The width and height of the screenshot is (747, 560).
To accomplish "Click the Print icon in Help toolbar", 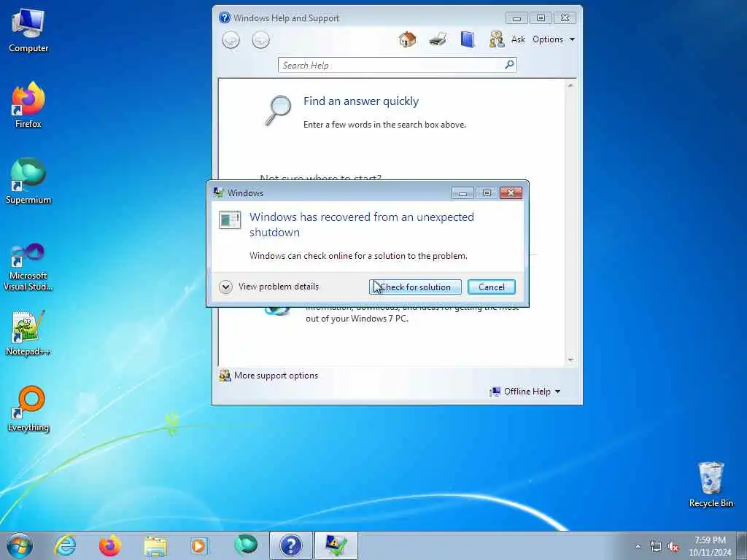I will coord(438,39).
